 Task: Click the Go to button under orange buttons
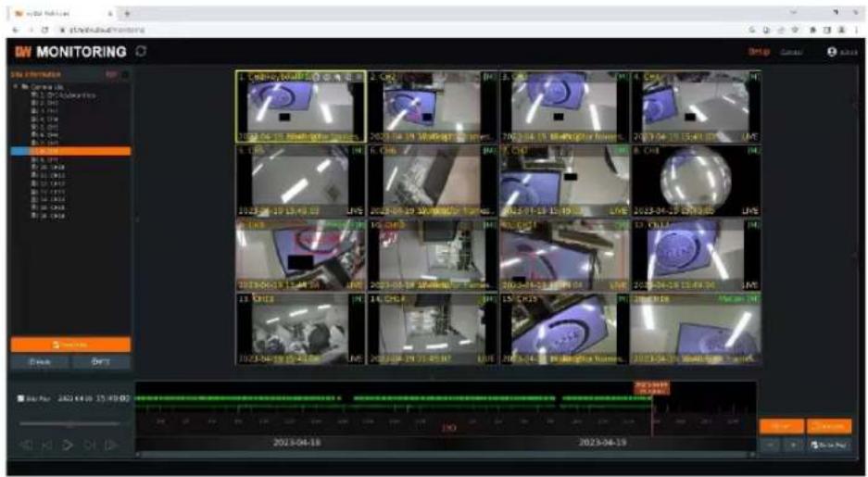point(829,445)
